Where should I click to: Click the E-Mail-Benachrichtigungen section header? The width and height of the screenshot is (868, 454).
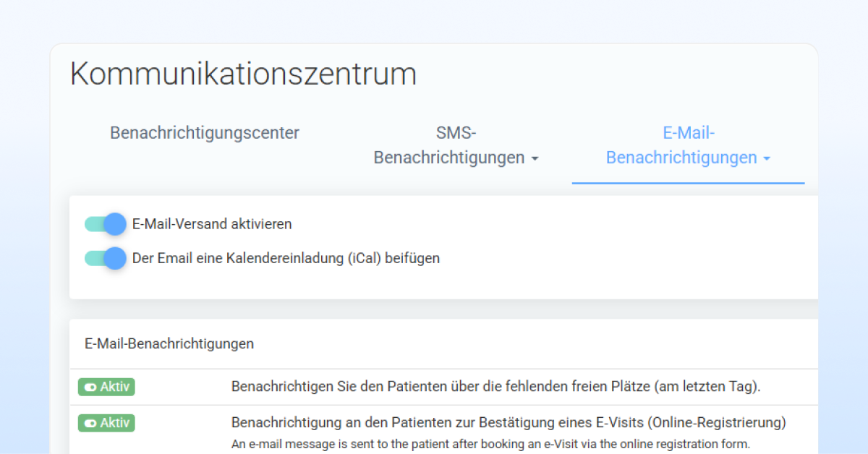169,344
